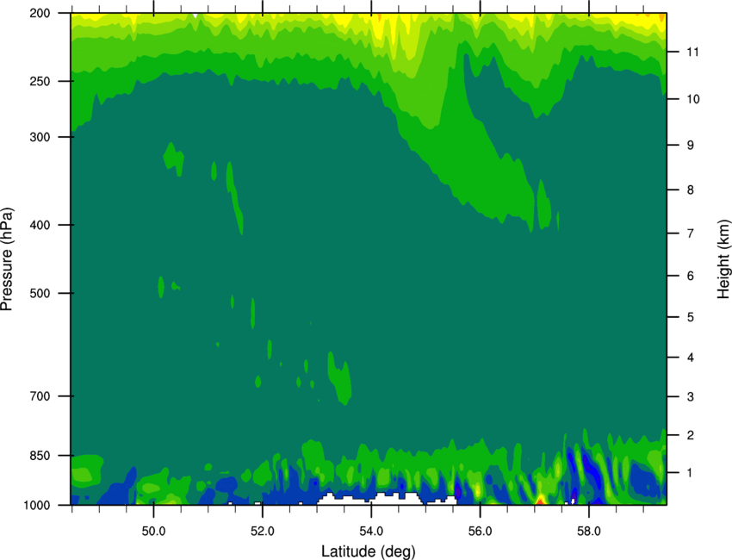
Task: Pick the 10 km height label
Action: [692, 99]
